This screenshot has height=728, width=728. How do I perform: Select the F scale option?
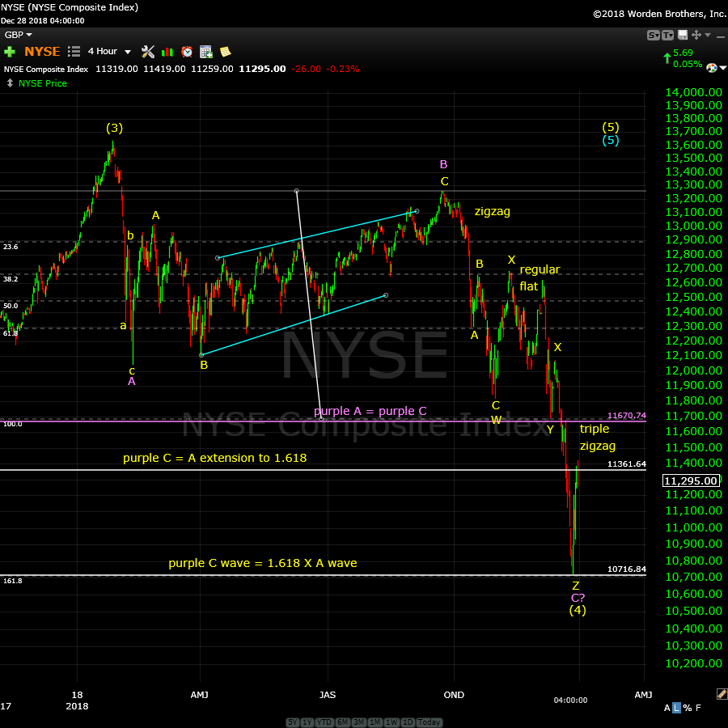click(x=698, y=708)
